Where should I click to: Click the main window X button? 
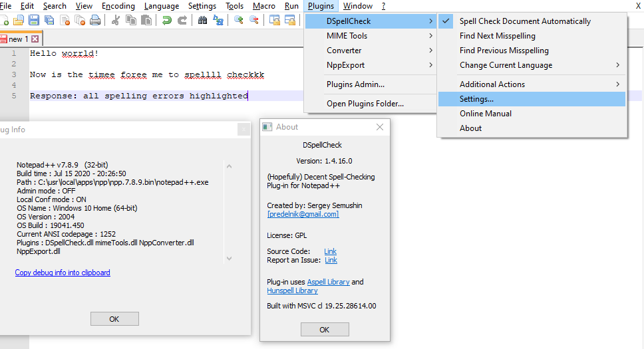tap(638, 6)
